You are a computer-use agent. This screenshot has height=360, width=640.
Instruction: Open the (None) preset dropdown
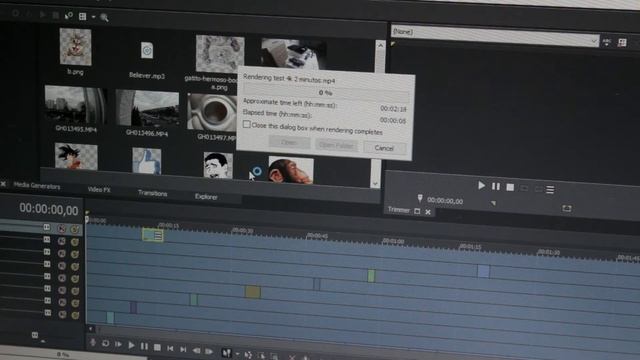click(x=495, y=36)
